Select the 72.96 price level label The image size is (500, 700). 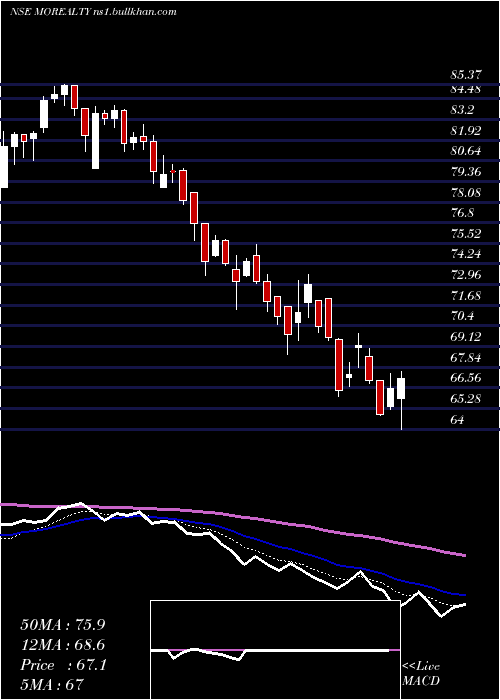466,275
